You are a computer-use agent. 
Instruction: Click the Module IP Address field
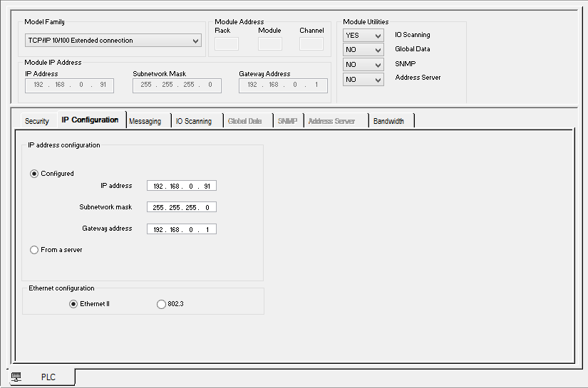click(x=69, y=85)
